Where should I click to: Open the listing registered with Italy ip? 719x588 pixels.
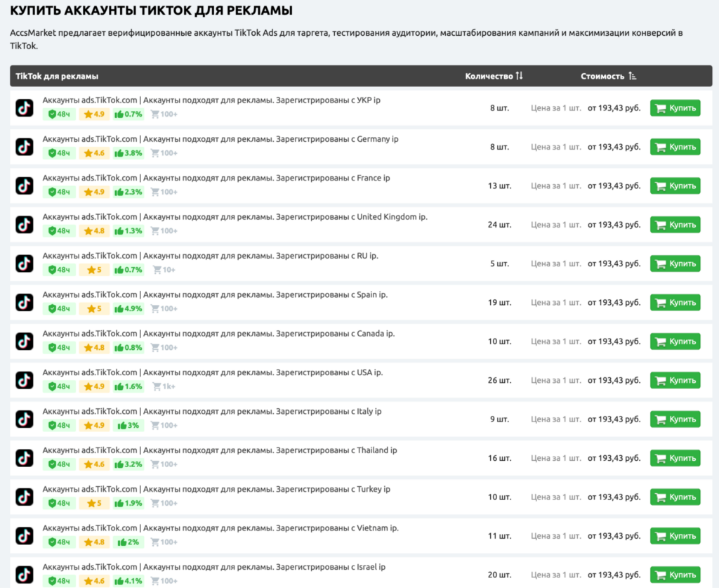(x=212, y=412)
